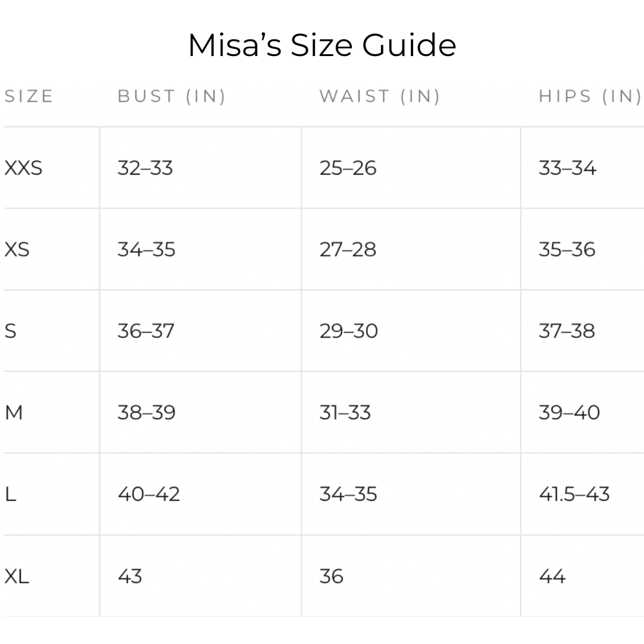Select the XL bust value 43
Screen dimensions: 644x644
[130, 576]
